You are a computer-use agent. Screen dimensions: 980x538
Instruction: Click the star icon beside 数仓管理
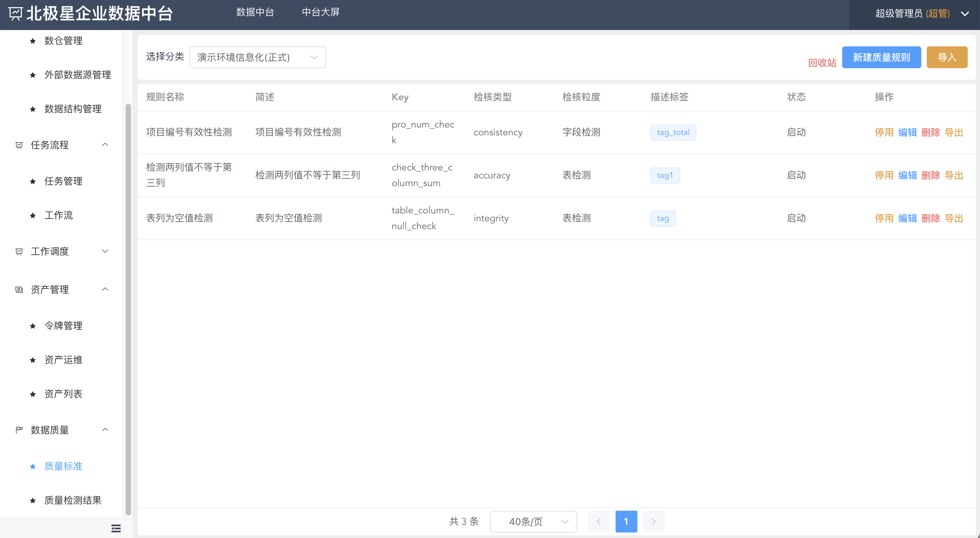point(32,40)
